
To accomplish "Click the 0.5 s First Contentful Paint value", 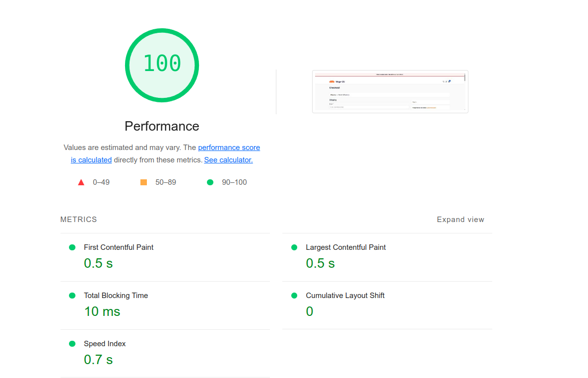I will click(98, 264).
